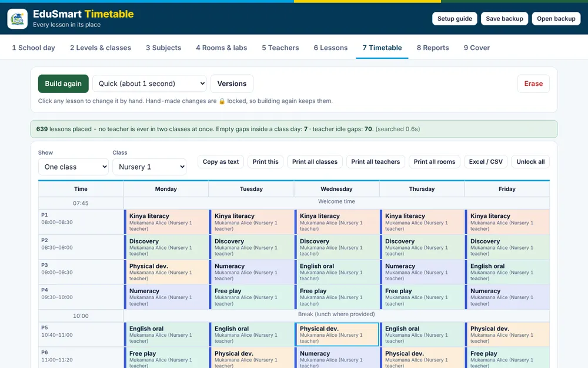Select Wednesday P5 Physical dev. lesson
The width and height of the screenshot is (588, 368).
(337, 334)
